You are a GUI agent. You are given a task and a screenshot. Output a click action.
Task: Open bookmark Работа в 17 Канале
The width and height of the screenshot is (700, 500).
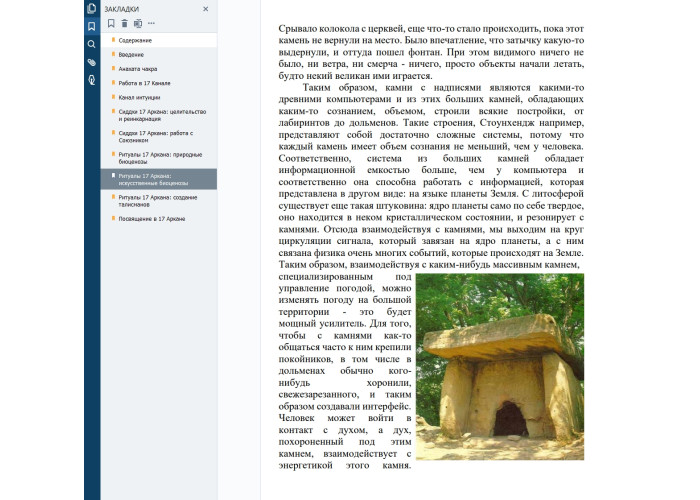pyautogui.click(x=145, y=83)
